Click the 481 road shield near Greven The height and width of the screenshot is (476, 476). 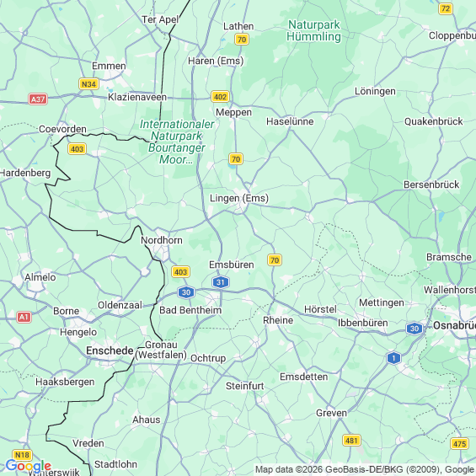(351, 440)
